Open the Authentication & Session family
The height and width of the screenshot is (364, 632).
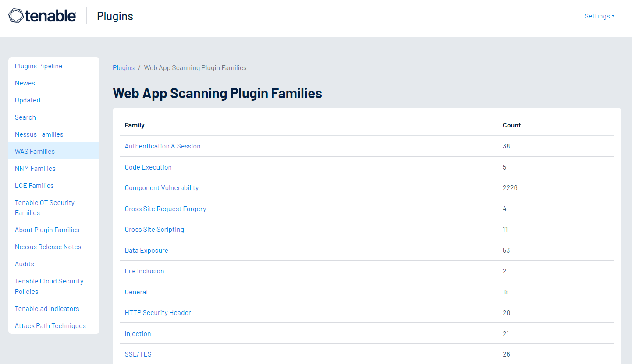(x=163, y=146)
